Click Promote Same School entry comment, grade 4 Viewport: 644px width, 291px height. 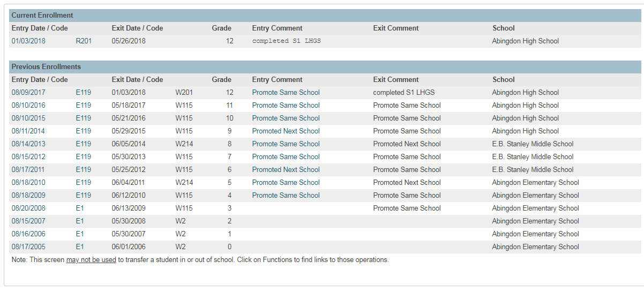tap(286, 195)
